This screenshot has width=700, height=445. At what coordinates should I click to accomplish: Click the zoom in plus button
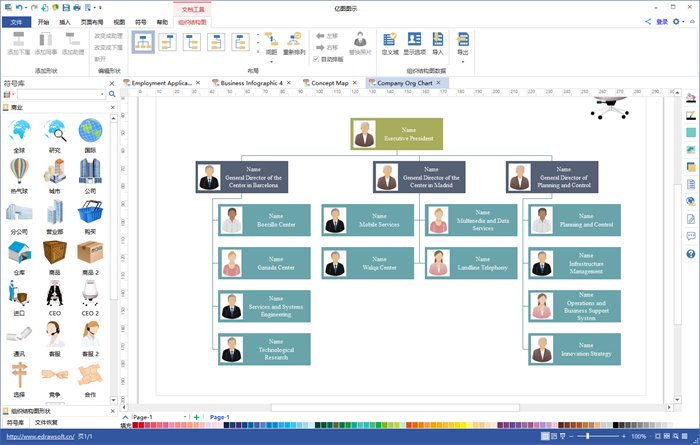tap(624, 436)
